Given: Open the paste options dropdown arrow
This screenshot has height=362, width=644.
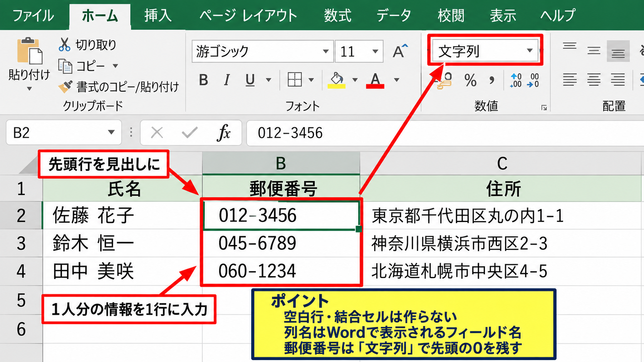Looking at the screenshot, I should click(29, 89).
